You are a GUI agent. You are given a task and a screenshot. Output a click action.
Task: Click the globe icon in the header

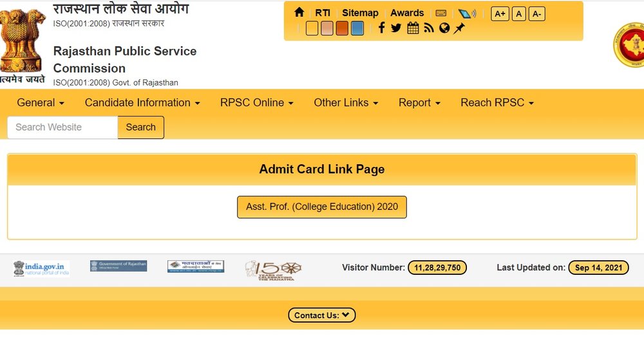pyautogui.click(x=444, y=28)
